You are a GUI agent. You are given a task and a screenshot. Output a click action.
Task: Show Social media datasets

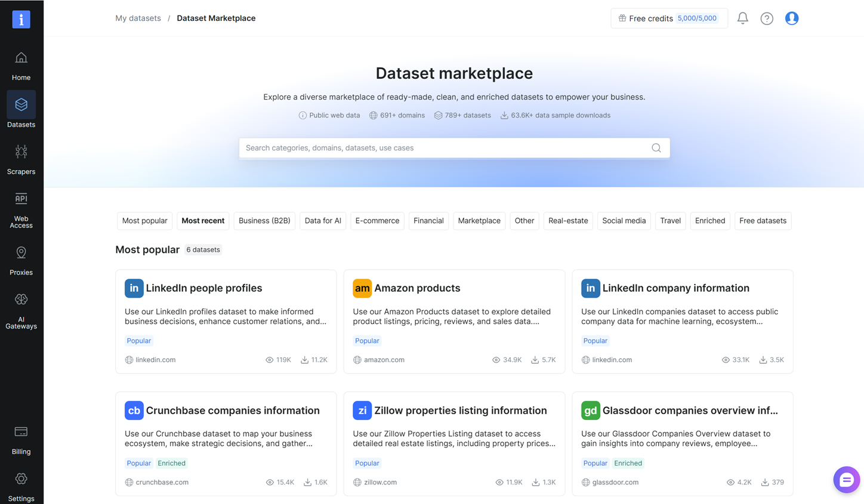624,221
